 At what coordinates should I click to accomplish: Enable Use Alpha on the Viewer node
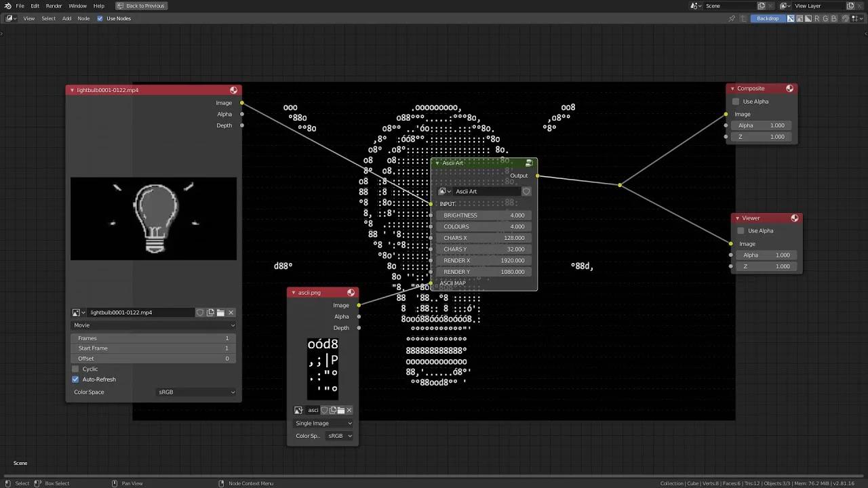(741, 231)
